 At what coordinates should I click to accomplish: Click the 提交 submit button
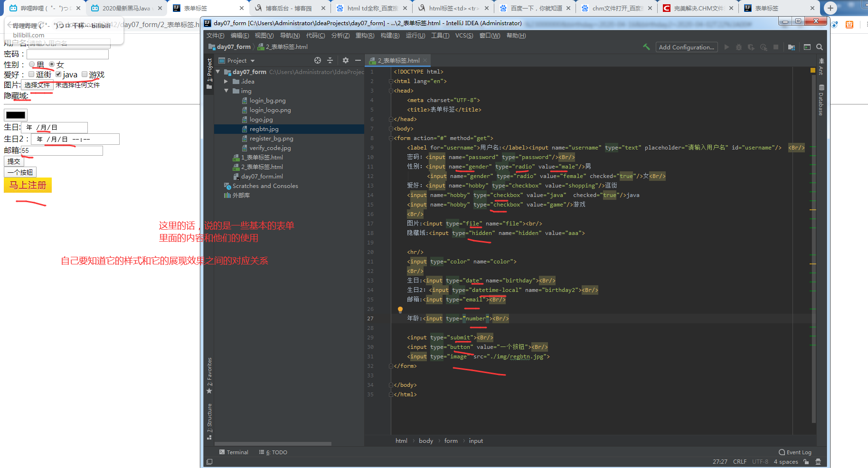tap(14, 161)
